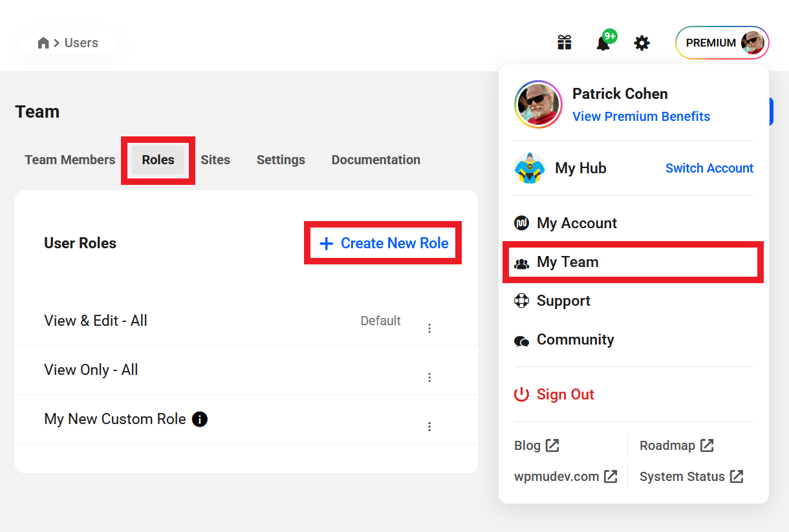This screenshot has height=532, width=789.
Task: Open the Sites tab
Action: (215, 160)
